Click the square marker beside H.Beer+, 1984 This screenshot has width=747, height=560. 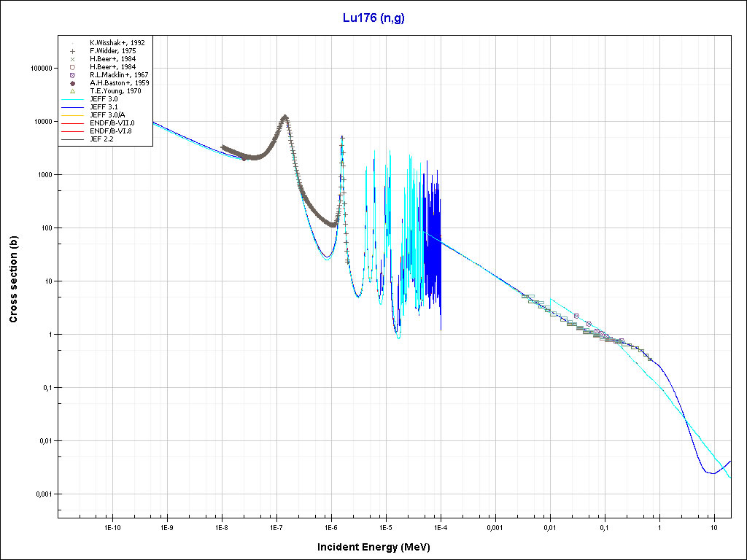coord(73,67)
